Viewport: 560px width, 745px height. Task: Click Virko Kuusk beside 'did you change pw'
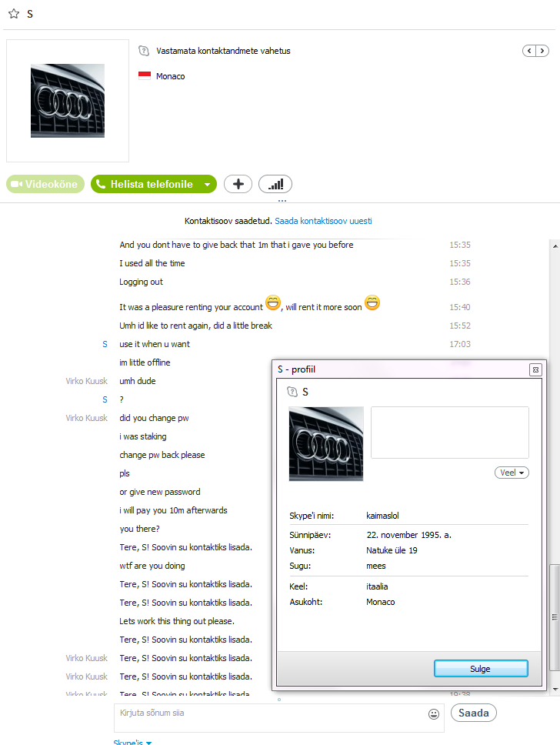(86, 418)
